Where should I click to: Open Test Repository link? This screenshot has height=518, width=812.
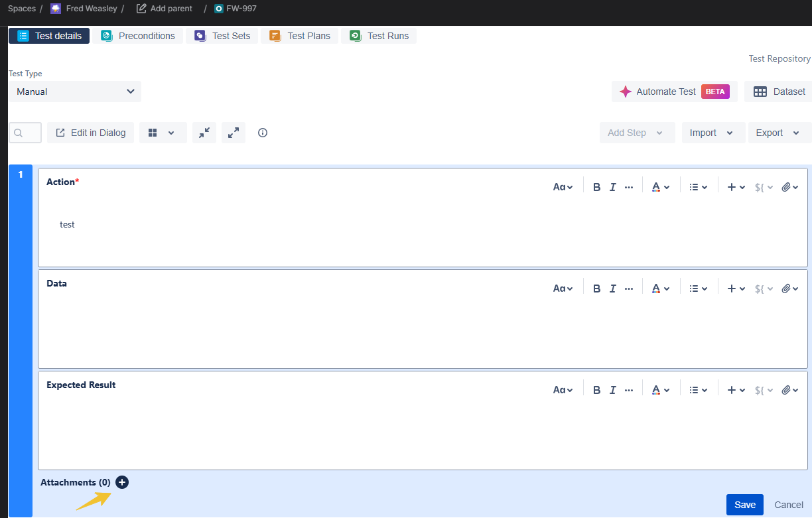click(x=779, y=58)
